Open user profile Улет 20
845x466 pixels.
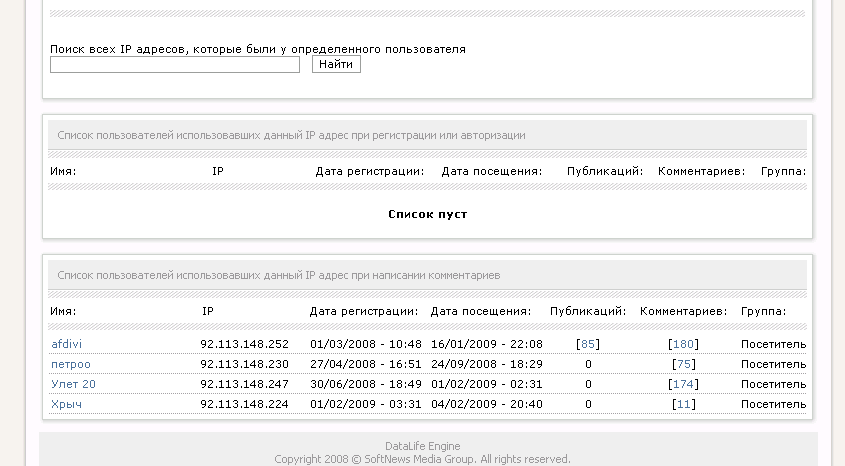click(x=74, y=384)
